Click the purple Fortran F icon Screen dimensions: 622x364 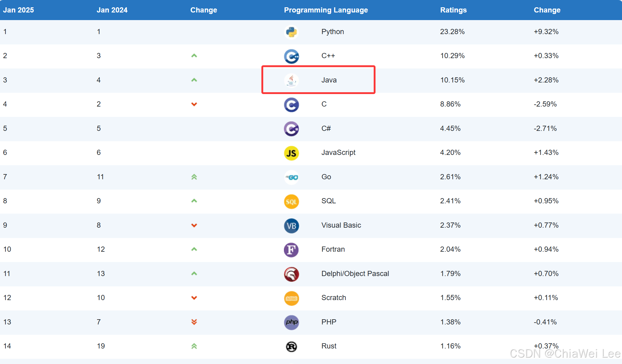(291, 250)
